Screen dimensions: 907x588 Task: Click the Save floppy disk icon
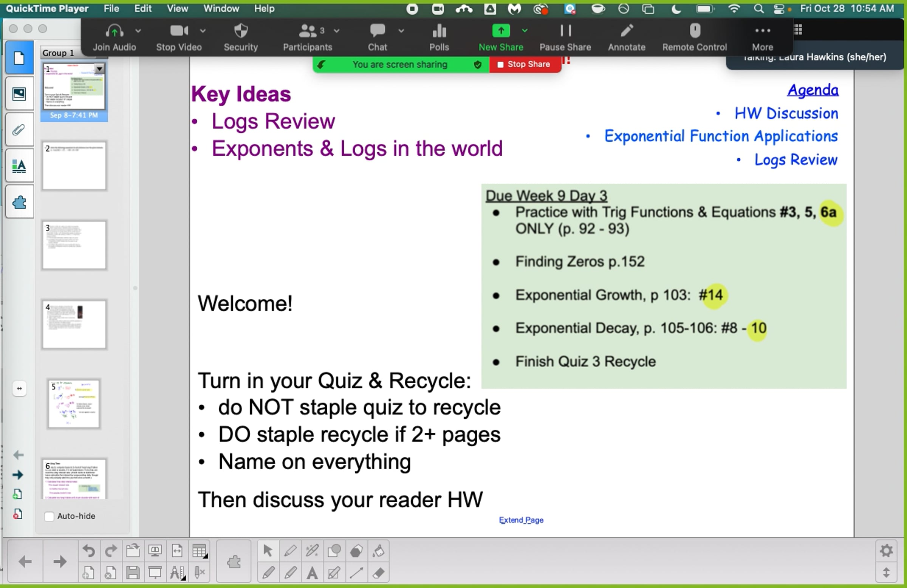[133, 573]
